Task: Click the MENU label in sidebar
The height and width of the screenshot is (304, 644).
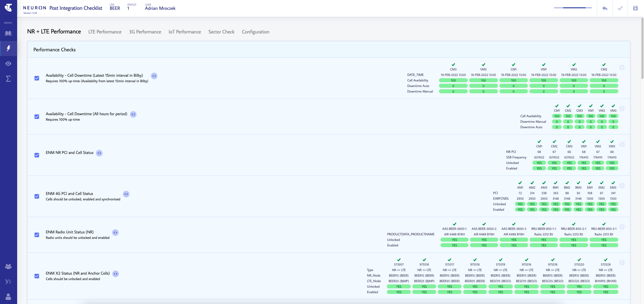Action: [x=8, y=23]
